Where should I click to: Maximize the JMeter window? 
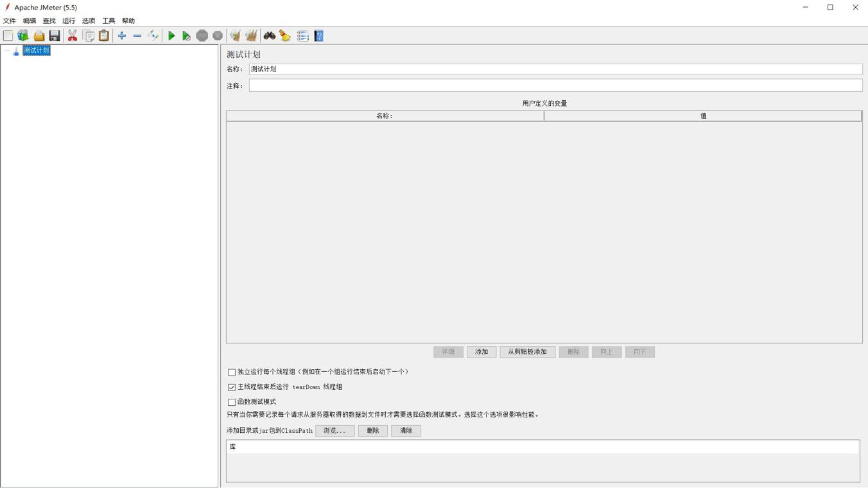(x=830, y=7)
